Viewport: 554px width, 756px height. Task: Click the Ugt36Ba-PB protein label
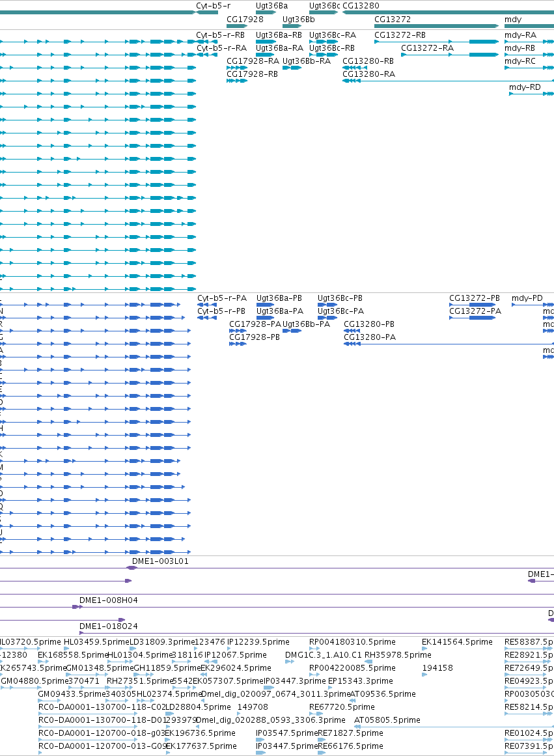(279, 298)
